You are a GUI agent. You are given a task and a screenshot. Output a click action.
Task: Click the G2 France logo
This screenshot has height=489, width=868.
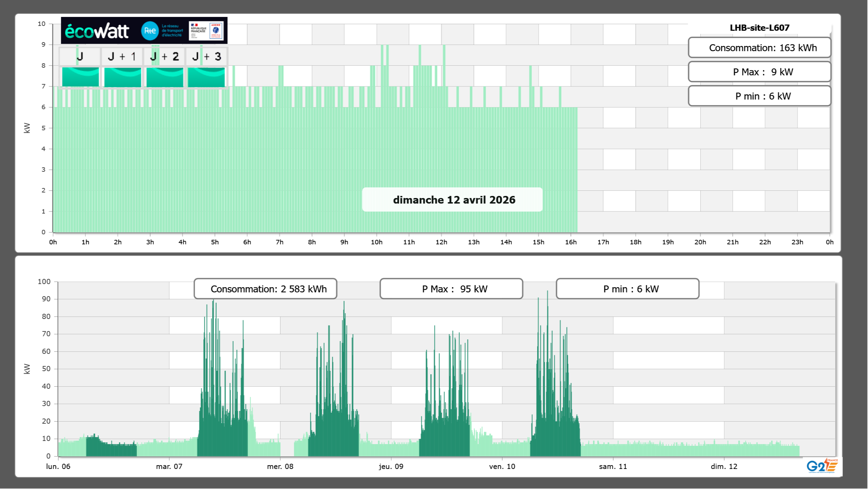tap(822, 466)
